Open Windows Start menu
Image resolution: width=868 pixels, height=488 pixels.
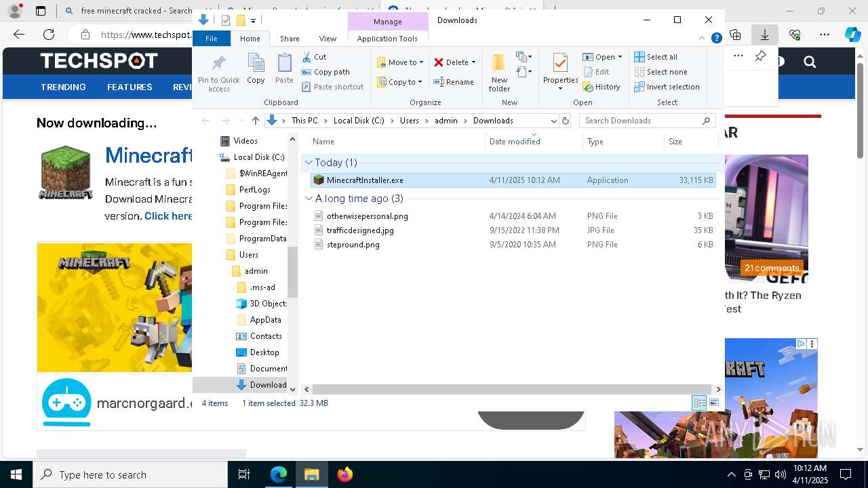(16, 474)
